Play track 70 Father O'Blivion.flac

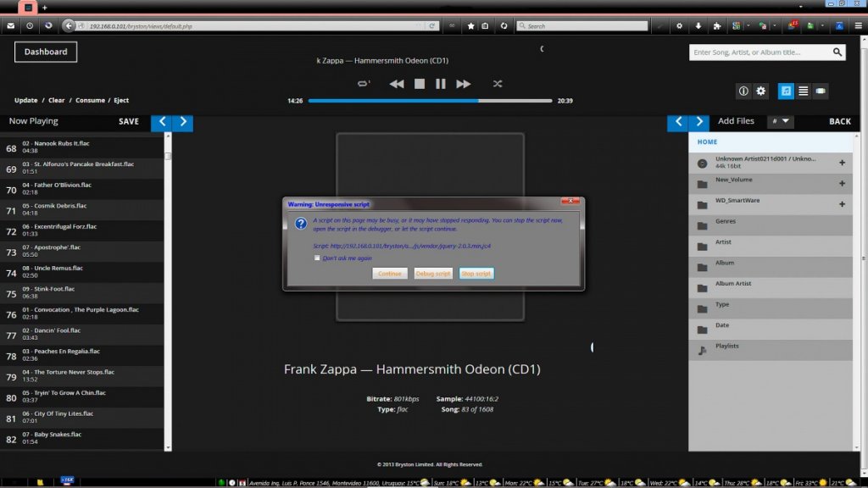point(82,189)
